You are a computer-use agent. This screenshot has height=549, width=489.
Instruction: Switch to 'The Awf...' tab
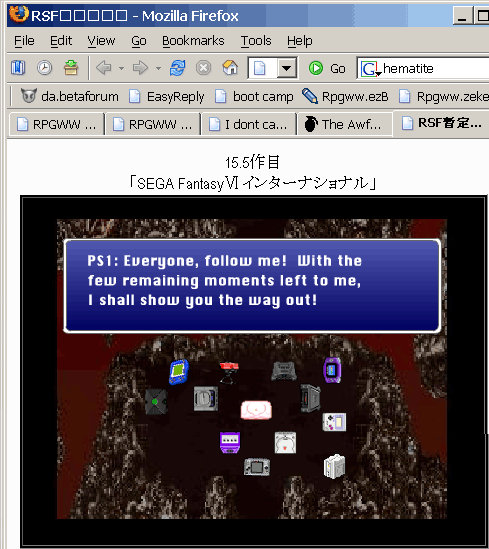[345, 124]
